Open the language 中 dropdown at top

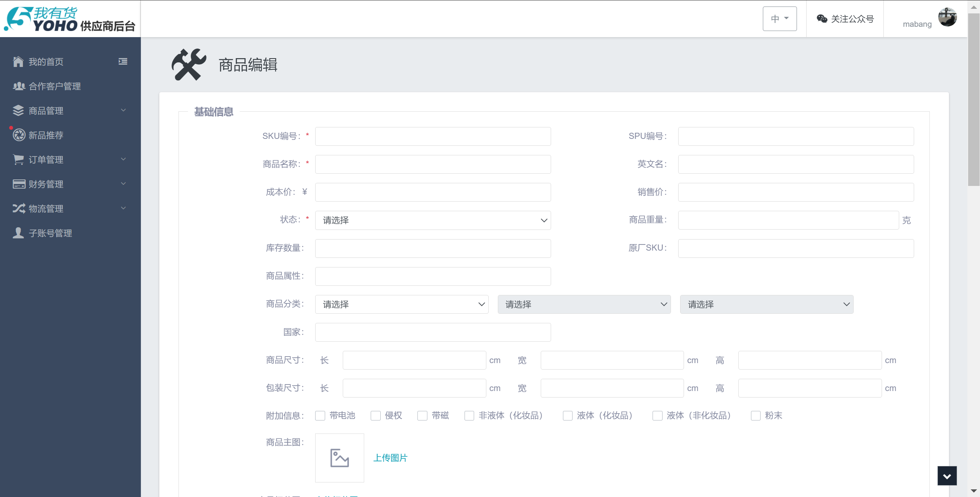pyautogui.click(x=779, y=18)
